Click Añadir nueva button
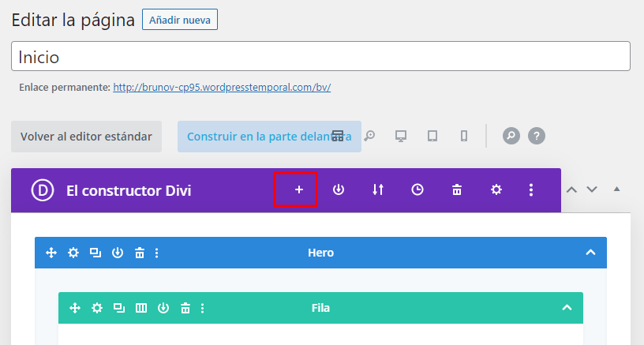The height and width of the screenshot is (345, 644). [180, 20]
